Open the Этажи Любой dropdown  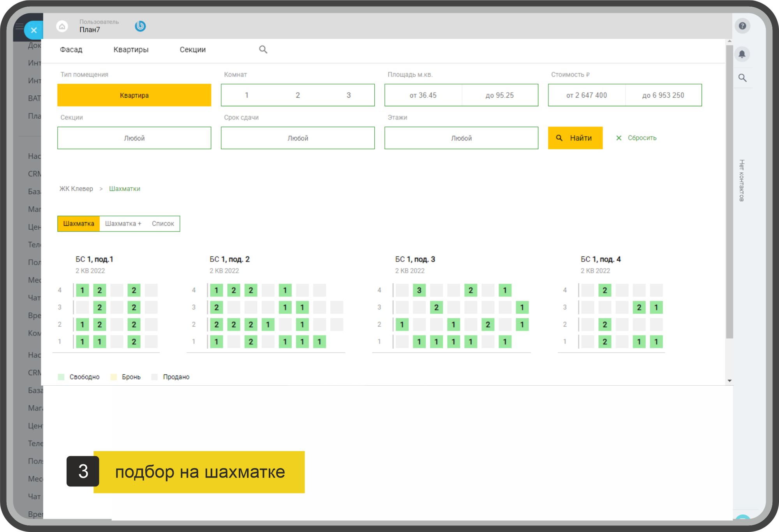click(461, 138)
